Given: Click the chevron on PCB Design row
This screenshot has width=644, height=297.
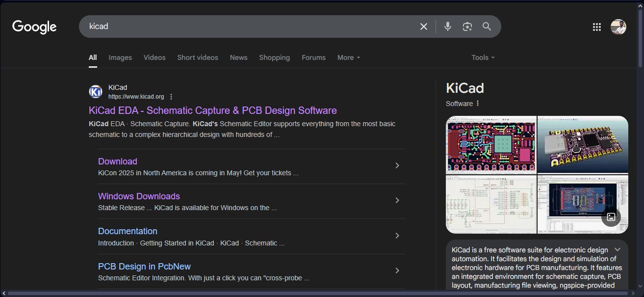Looking at the screenshot, I should pos(397,271).
